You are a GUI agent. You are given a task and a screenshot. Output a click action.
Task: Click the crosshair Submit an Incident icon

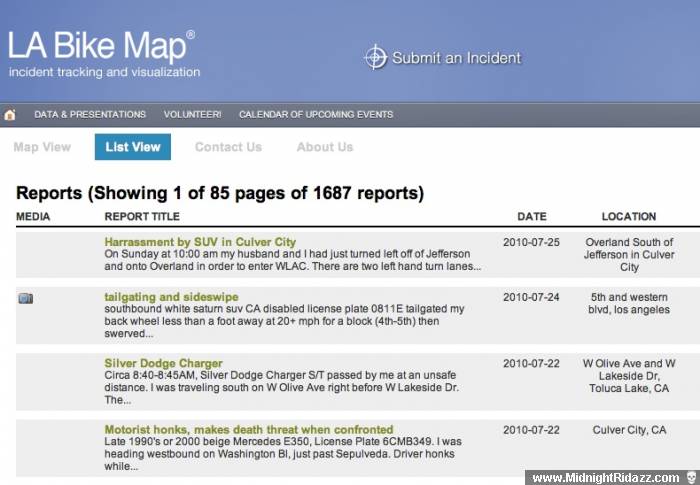(x=375, y=57)
